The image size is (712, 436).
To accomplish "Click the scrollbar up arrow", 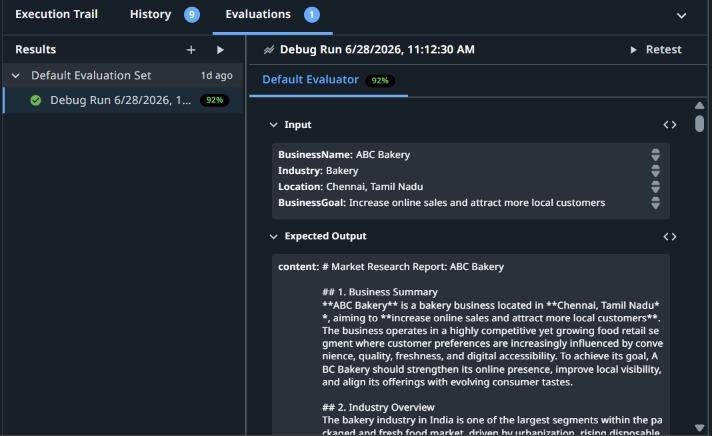I will tap(699, 105).
